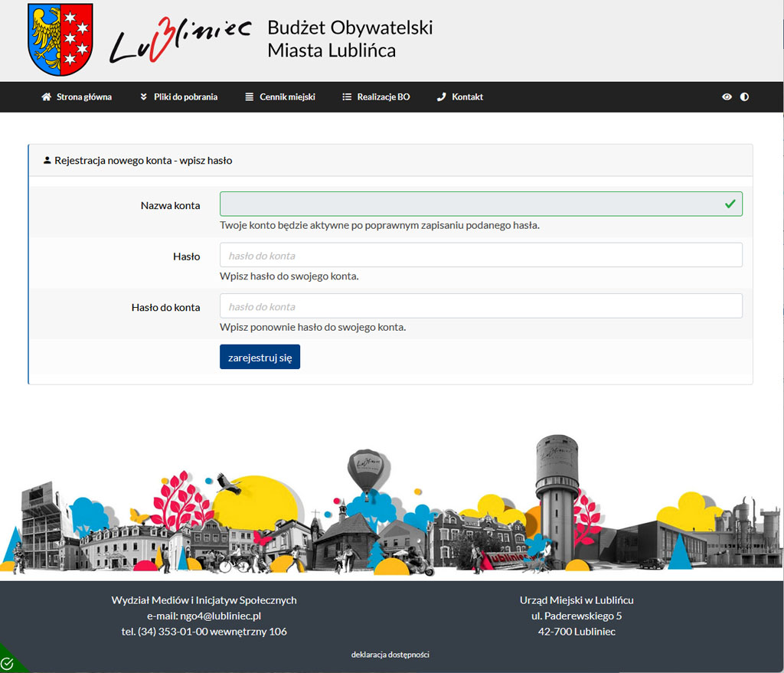Image resolution: width=784 pixels, height=673 pixels.
Task: Click the list icon beside Cennik miejski
Action: (x=249, y=97)
